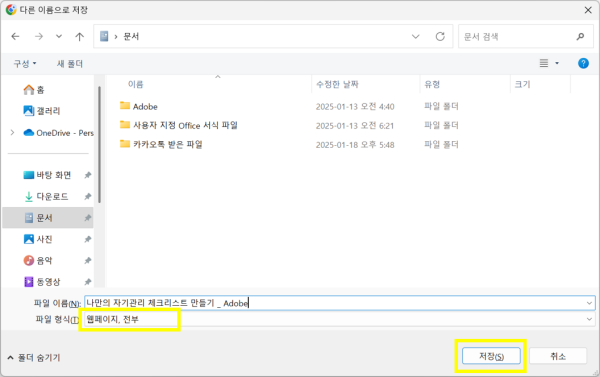Sort by 유형 column header
This screenshot has width=600, height=377.
click(x=432, y=84)
